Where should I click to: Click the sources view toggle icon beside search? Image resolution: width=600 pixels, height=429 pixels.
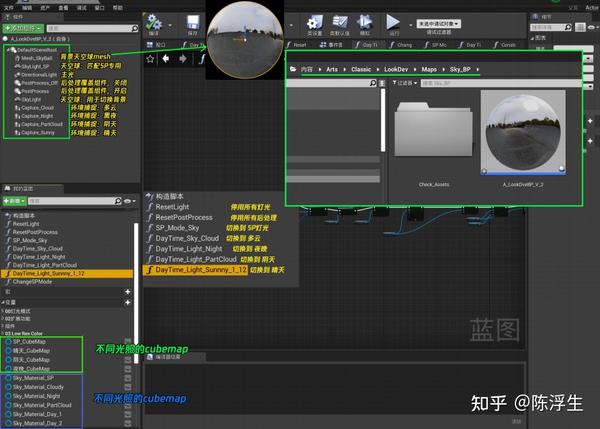click(382, 83)
